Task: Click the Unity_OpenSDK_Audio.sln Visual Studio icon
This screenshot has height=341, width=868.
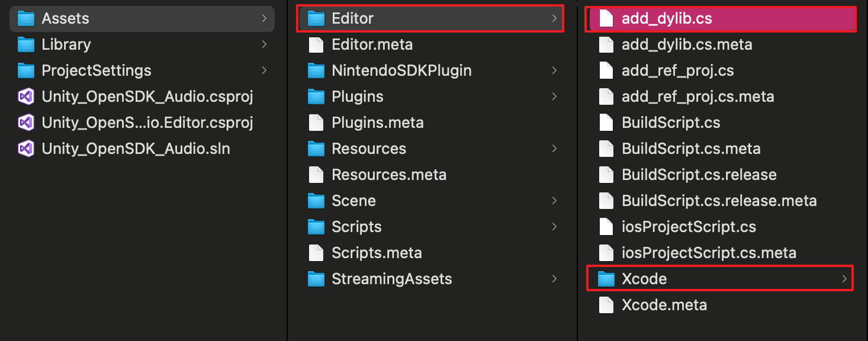Action: click(26, 149)
